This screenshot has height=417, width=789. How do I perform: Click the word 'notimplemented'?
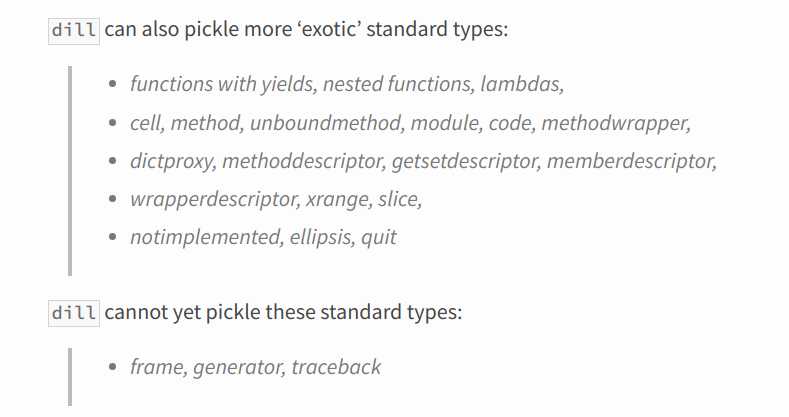pos(204,237)
